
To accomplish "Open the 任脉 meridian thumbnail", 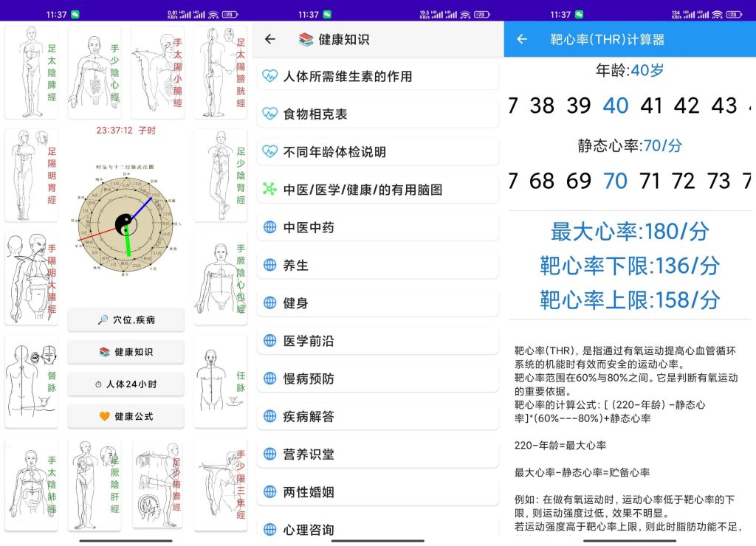I will pyautogui.click(x=220, y=381).
